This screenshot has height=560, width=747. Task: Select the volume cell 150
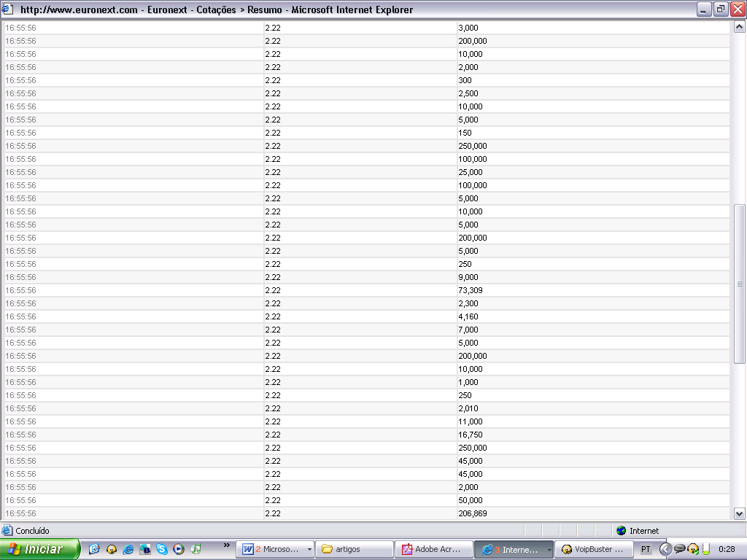pyautogui.click(x=465, y=133)
